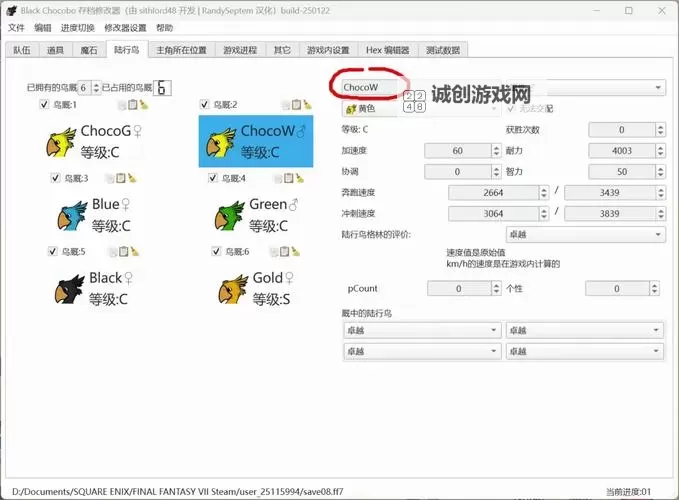Open the 陆行鸟格林的评价 dropdown
679x500 pixels.
pos(585,235)
